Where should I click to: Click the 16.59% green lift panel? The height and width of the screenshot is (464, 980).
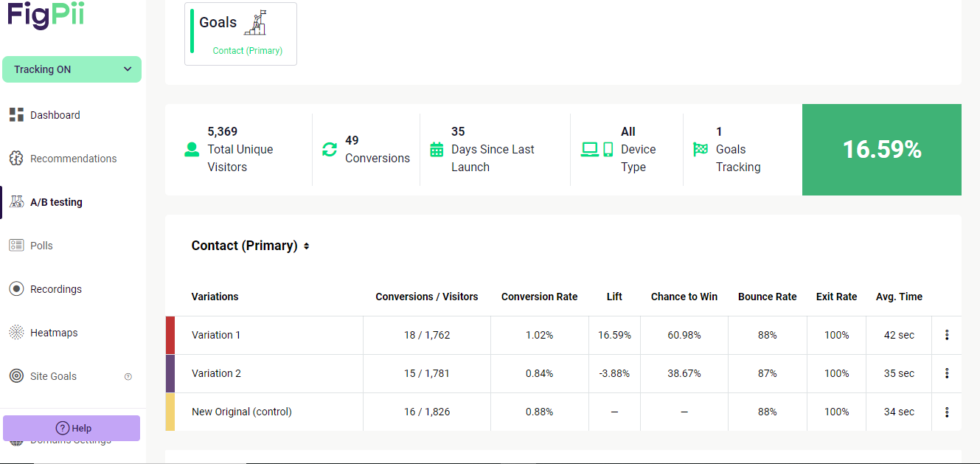coord(882,150)
